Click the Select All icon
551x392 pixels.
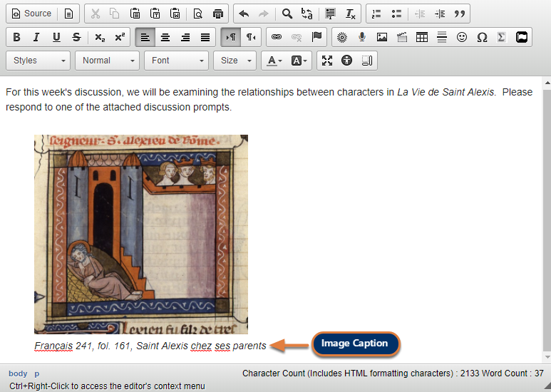[330, 14]
